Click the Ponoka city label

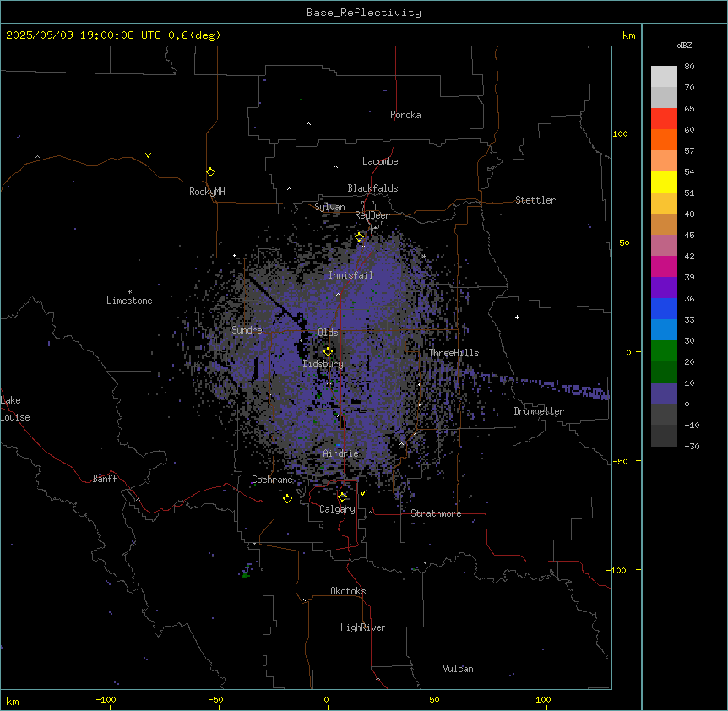coord(405,115)
